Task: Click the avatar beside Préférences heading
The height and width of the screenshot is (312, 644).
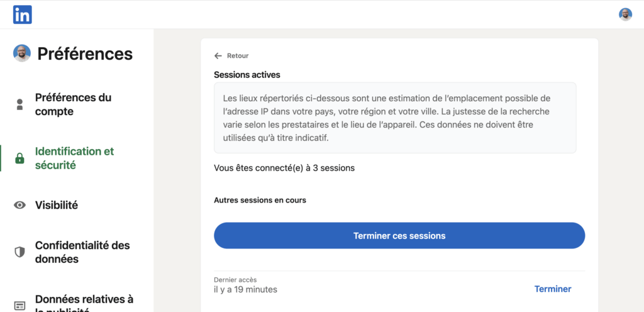Action: click(22, 53)
